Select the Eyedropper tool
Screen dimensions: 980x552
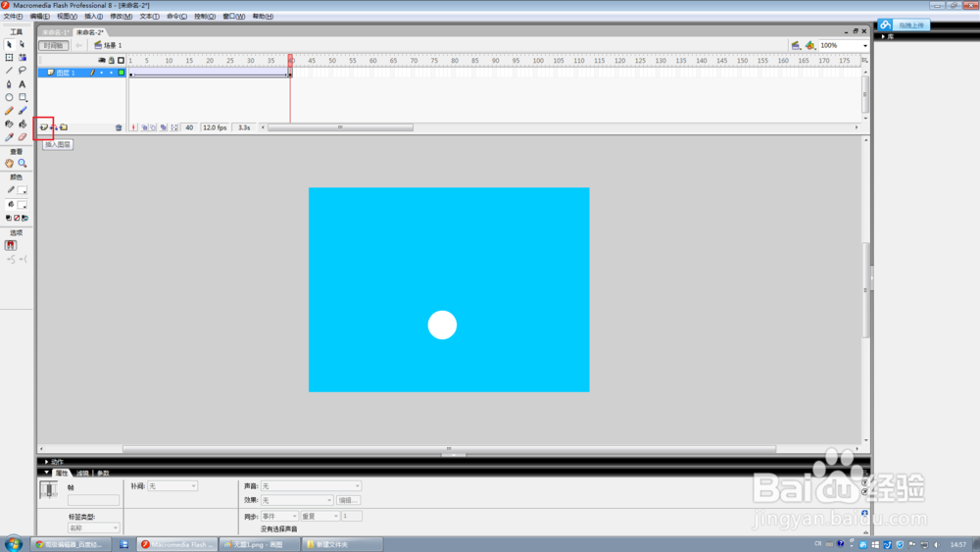coord(9,137)
